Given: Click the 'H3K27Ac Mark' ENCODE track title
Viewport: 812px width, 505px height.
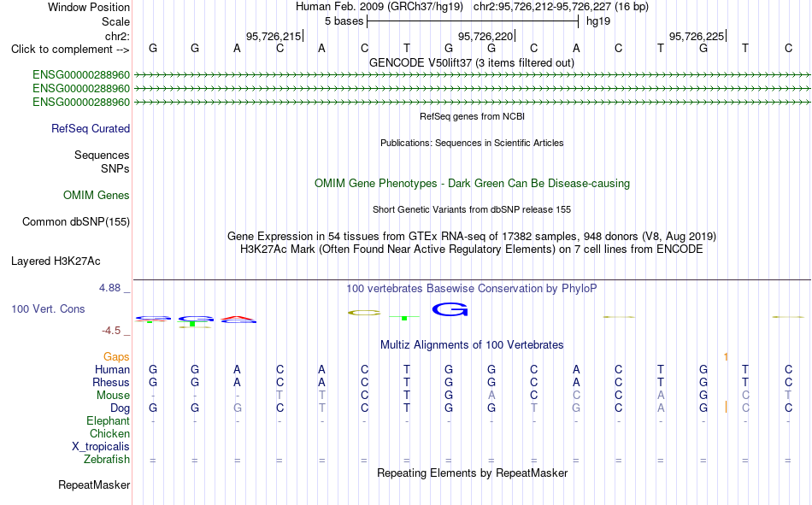Looking at the screenshot, I should pyautogui.click(x=471, y=250).
